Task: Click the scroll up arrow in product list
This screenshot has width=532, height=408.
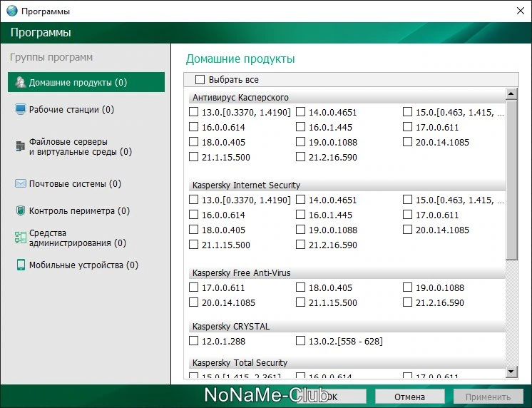Action: click(511, 93)
